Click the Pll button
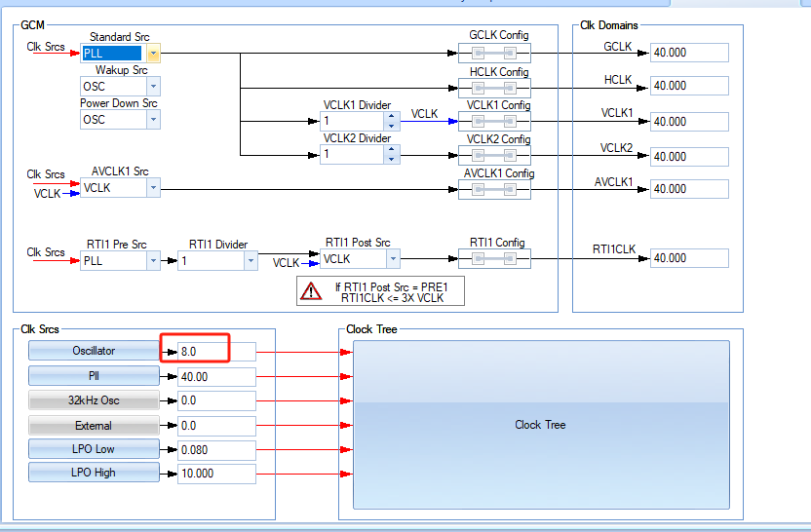The height and width of the screenshot is (532, 811). (x=94, y=376)
